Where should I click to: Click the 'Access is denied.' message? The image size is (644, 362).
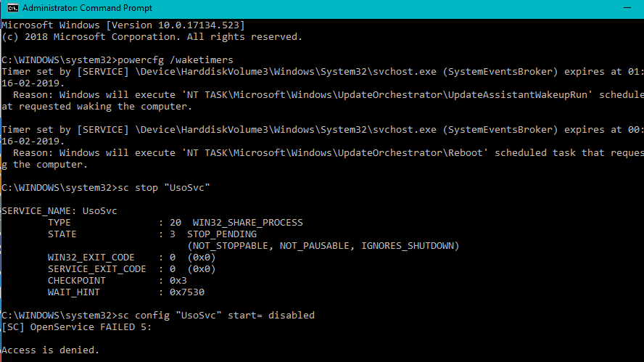point(51,350)
